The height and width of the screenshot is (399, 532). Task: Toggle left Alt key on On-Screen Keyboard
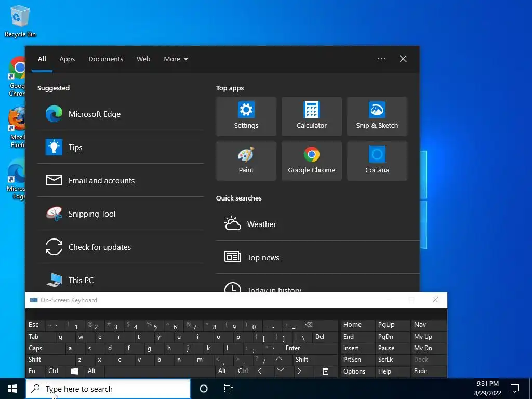point(95,371)
